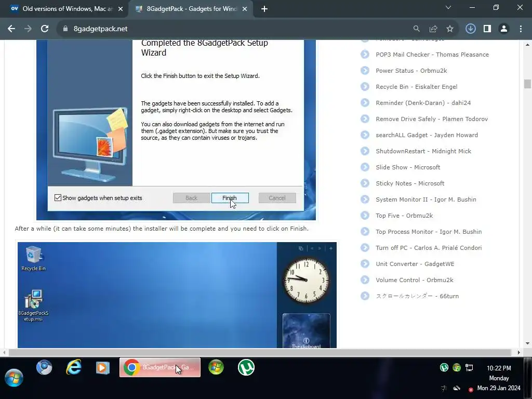Click the page scroll up arrow
Image resolution: width=532 pixels, height=399 pixels.
pos(527,45)
